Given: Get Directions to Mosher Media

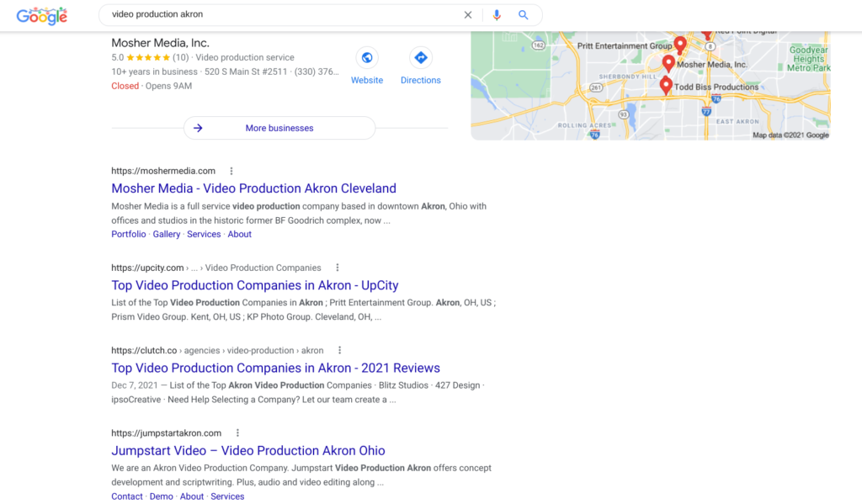Looking at the screenshot, I should click(x=420, y=58).
